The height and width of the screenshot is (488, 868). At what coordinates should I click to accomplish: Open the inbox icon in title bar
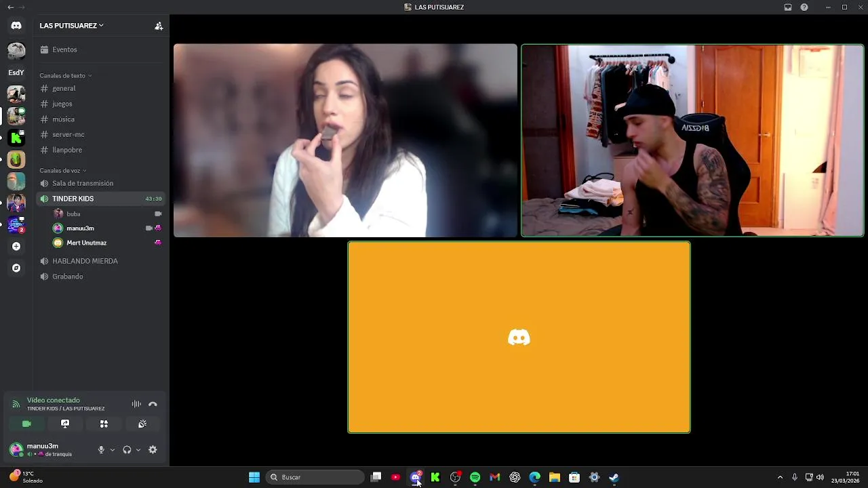[x=788, y=7]
